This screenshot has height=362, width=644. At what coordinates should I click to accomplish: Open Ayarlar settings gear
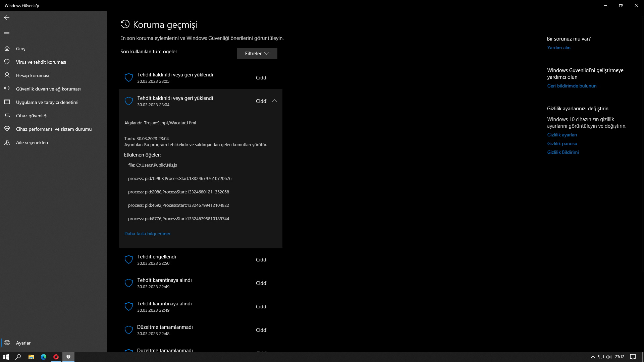tap(7, 343)
